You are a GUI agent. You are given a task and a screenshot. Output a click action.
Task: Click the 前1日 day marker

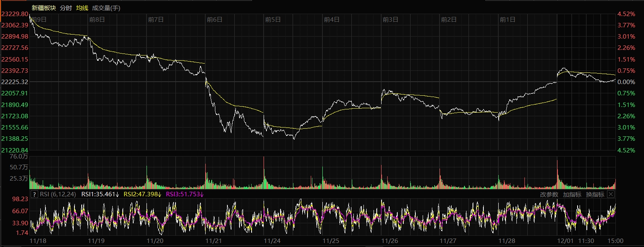(507, 19)
